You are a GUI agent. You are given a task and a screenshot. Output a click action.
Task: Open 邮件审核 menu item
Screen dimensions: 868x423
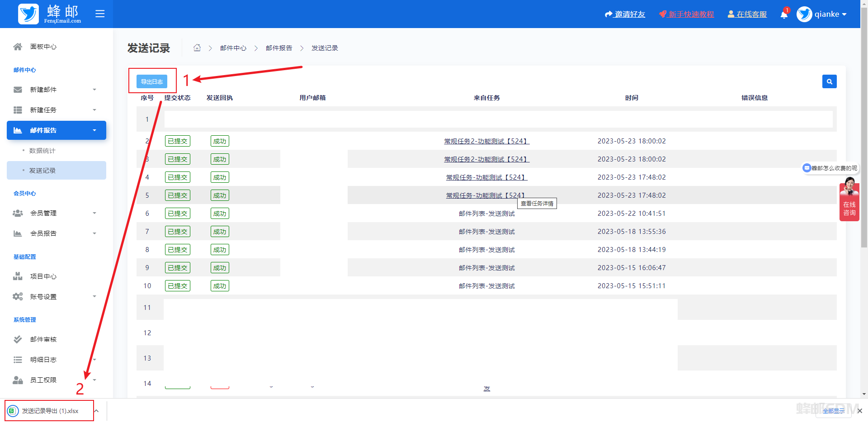click(43, 339)
